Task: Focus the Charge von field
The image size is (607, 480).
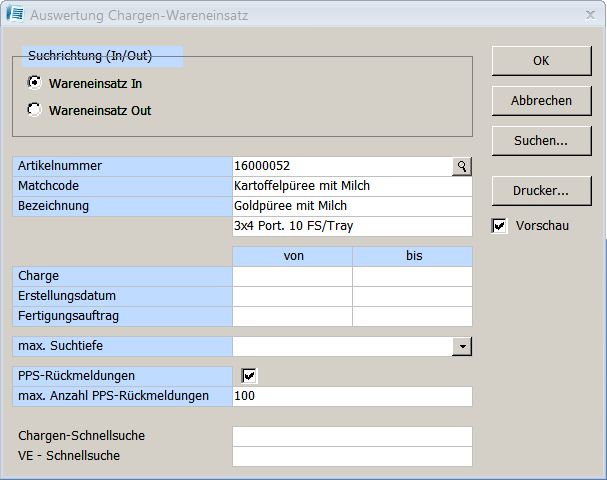Action: (292, 276)
